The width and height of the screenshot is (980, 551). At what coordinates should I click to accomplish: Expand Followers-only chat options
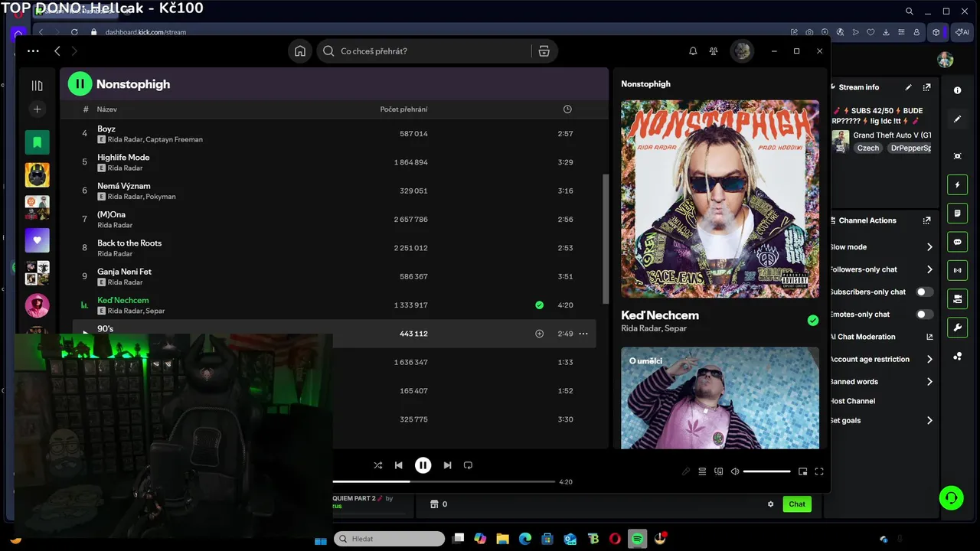coord(929,269)
